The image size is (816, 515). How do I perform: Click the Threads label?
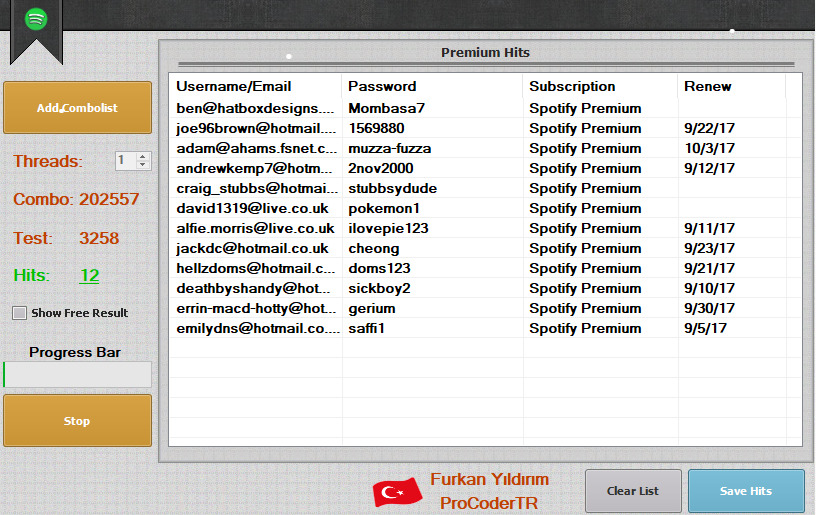click(x=48, y=161)
